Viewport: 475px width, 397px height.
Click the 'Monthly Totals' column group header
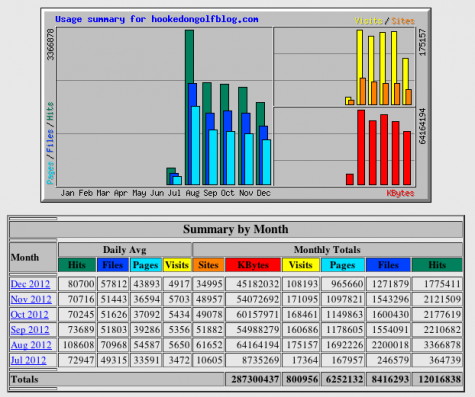tap(327, 250)
